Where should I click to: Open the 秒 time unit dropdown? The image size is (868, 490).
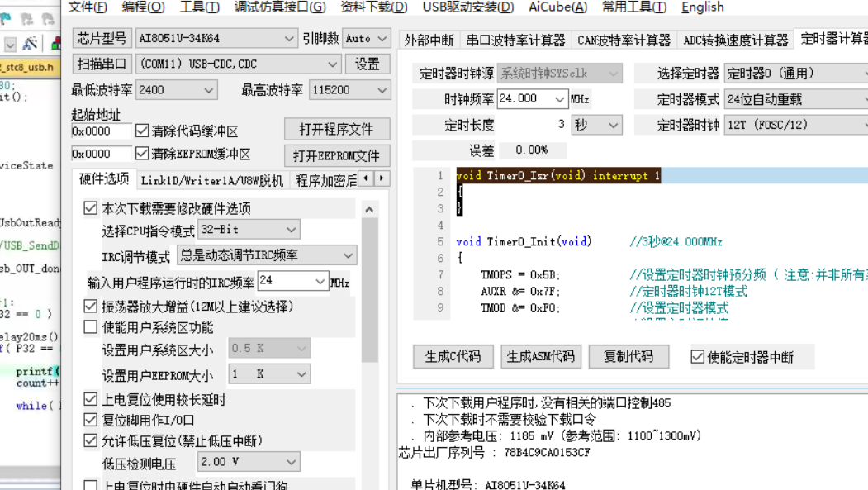[x=596, y=125]
